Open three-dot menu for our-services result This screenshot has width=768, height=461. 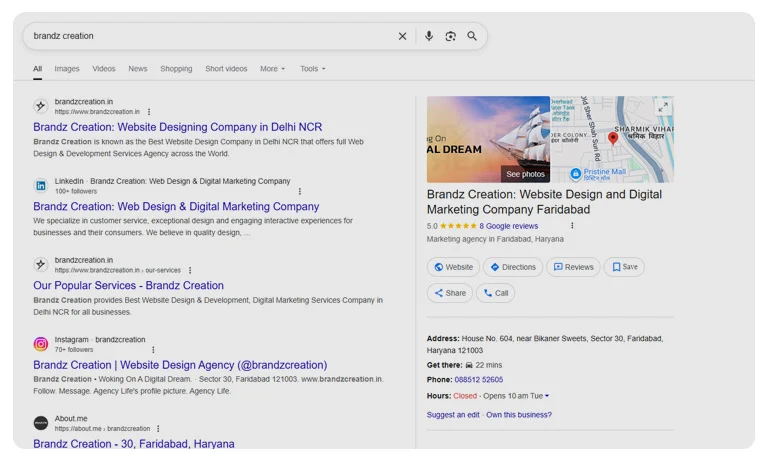pos(190,270)
